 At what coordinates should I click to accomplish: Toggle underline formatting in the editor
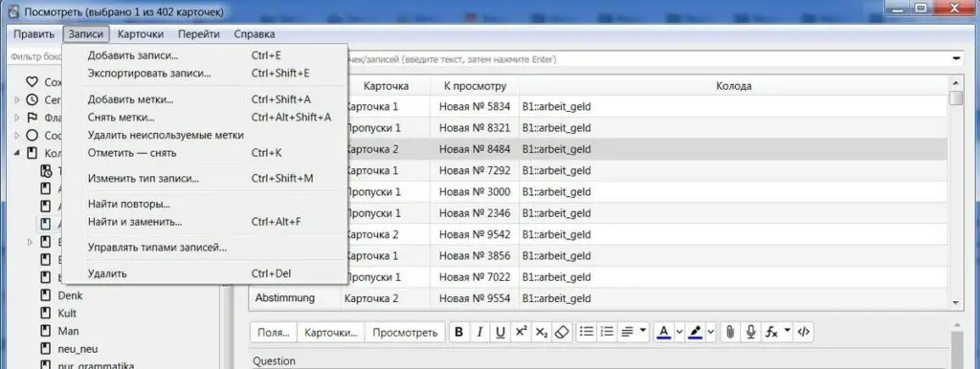[500, 332]
